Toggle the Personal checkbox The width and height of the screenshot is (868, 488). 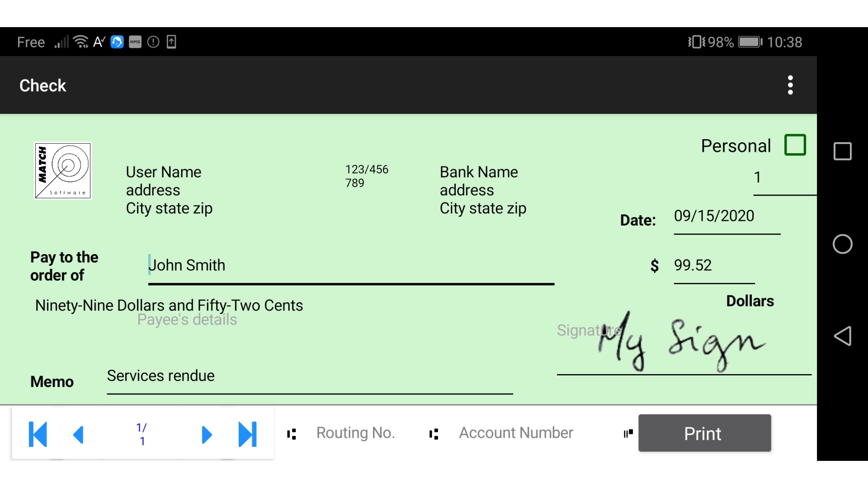point(795,145)
